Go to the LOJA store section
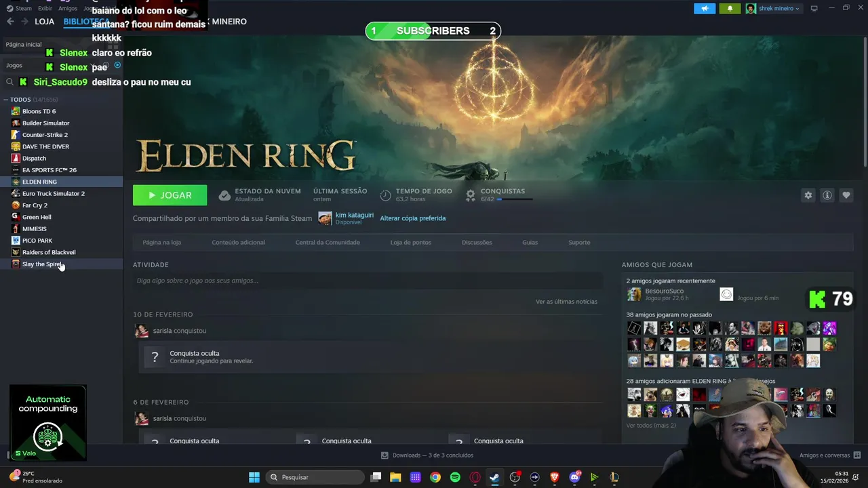Image resolution: width=868 pixels, height=488 pixels. click(x=44, y=22)
